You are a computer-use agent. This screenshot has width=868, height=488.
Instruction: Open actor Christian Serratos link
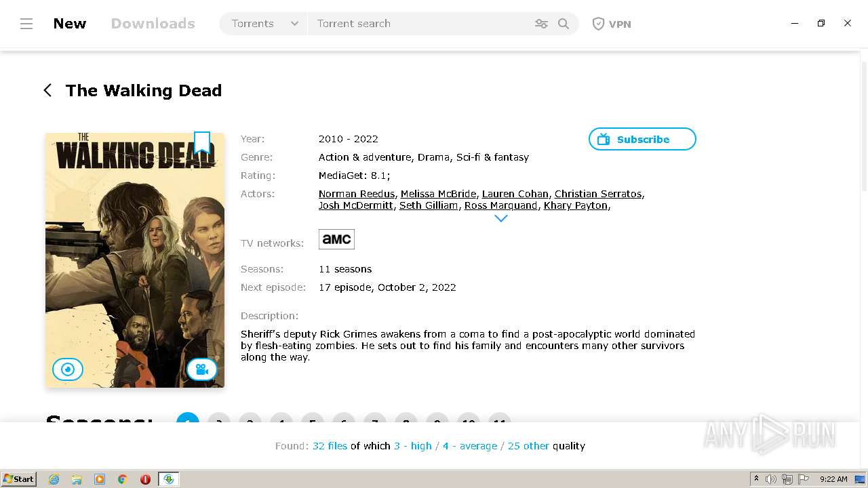pyautogui.click(x=598, y=194)
